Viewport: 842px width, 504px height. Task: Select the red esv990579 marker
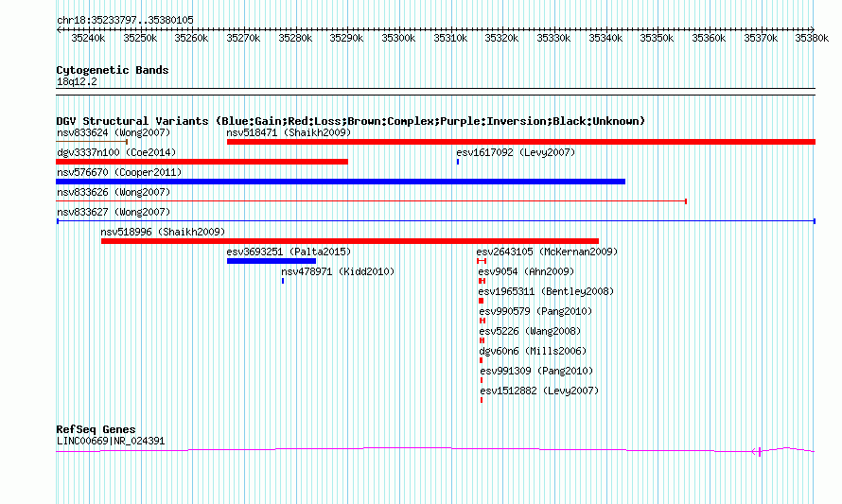(x=482, y=321)
